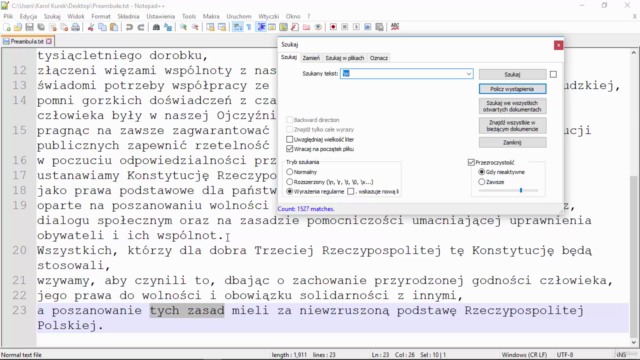The image size is (640, 360).
Task: Click the Stop Recording macro icon
Action: point(344,27)
